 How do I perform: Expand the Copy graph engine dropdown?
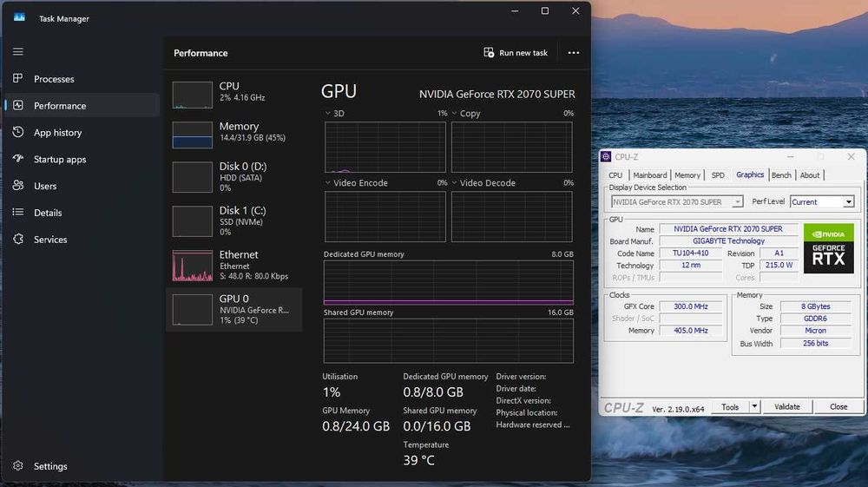tap(455, 113)
